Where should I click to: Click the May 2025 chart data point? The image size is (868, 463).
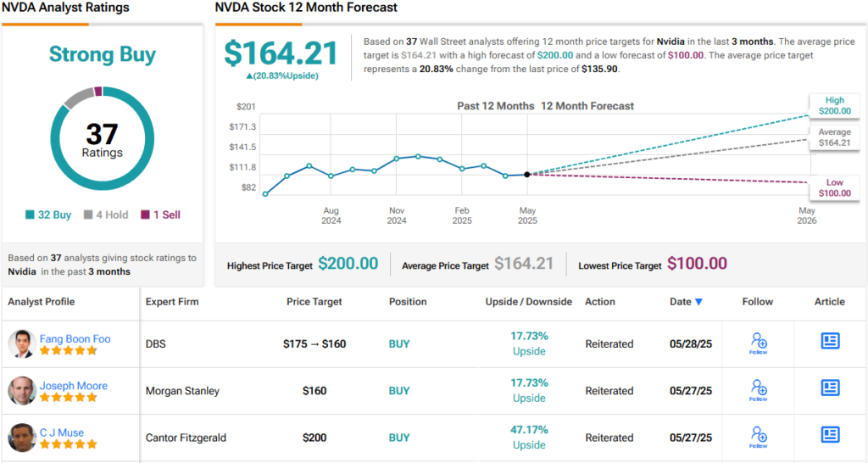click(x=527, y=174)
